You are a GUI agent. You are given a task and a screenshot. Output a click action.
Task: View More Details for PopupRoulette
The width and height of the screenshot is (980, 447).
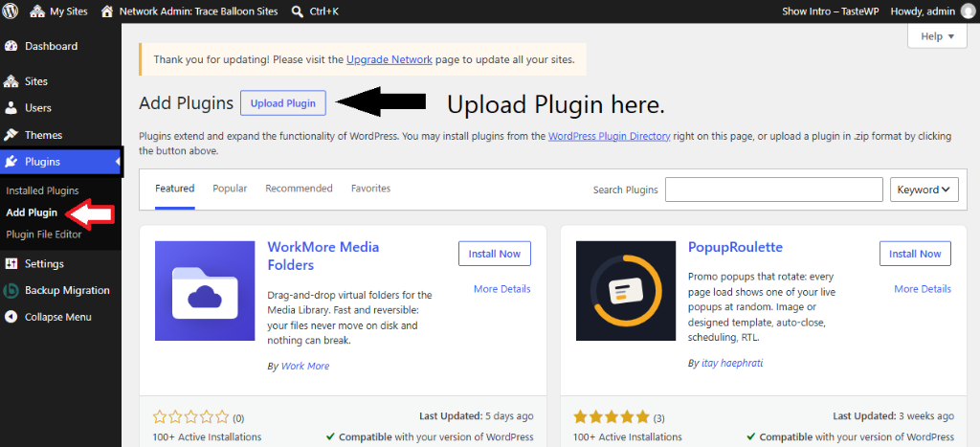pyautogui.click(x=923, y=289)
